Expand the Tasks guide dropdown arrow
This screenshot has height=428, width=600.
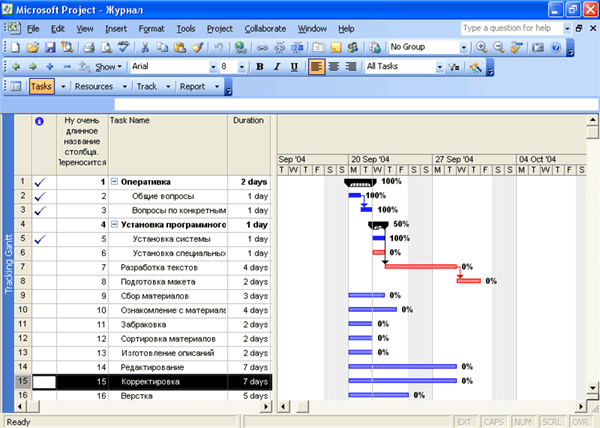click(x=63, y=86)
